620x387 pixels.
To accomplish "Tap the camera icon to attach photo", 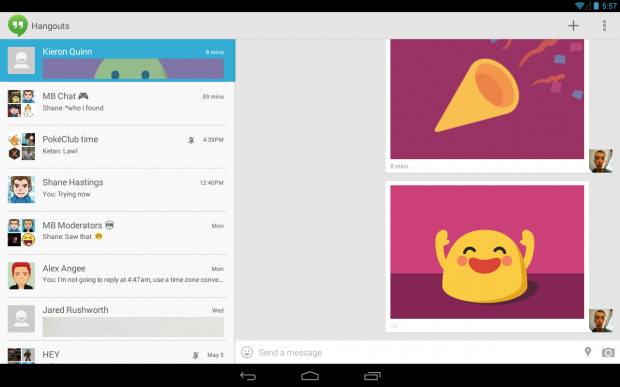I will click(x=608, y=352).
